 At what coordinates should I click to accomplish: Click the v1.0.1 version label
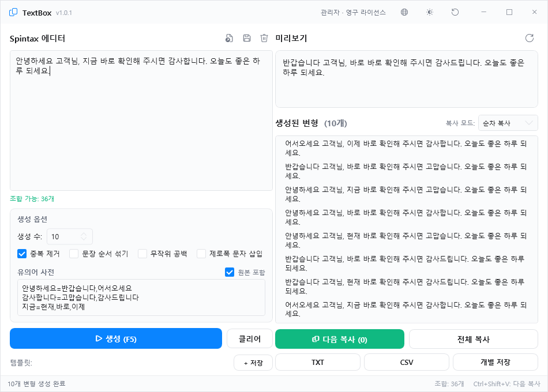pos(63,13)
